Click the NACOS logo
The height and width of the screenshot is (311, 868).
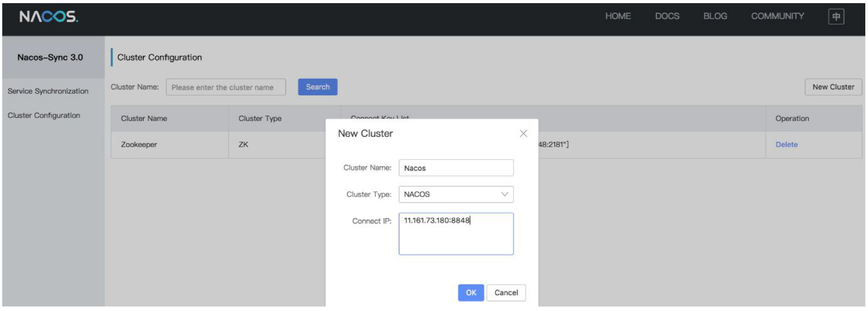49,17
